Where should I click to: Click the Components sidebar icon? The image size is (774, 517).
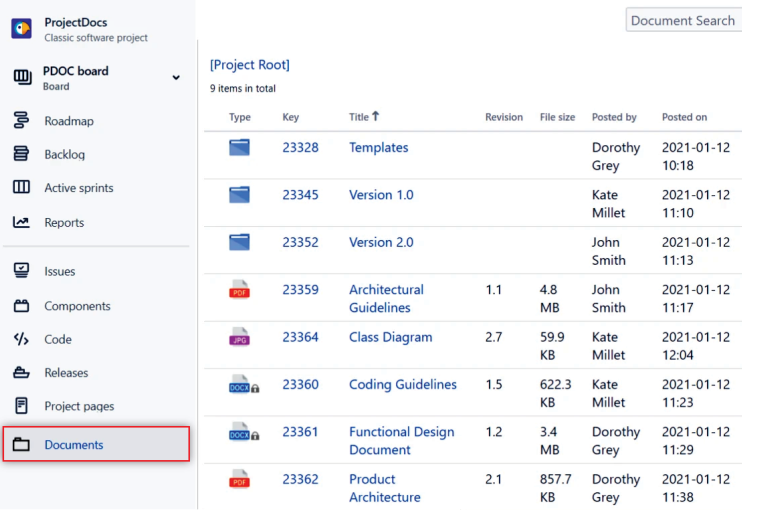point(21,306)
